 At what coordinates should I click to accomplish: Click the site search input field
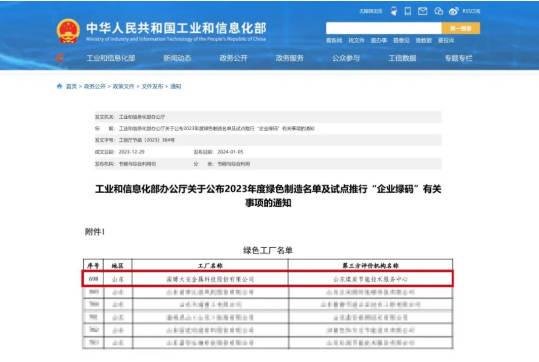pyautogui.click(x=384, y=28)
